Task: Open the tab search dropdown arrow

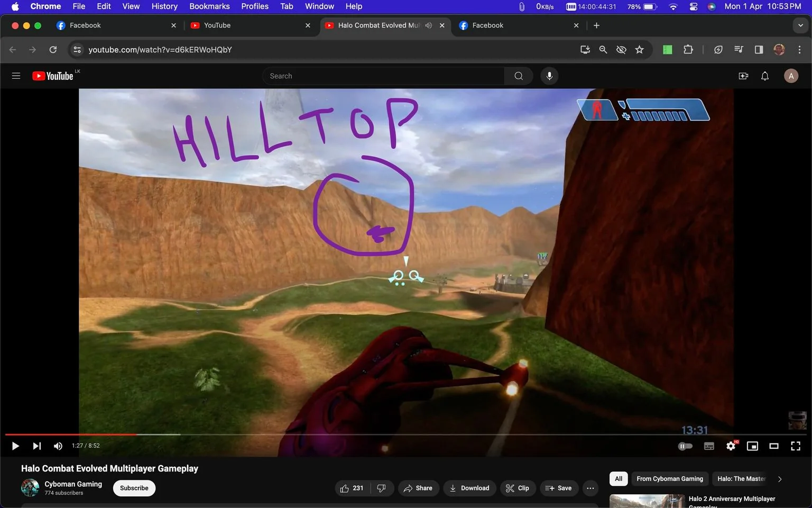Action: [x=800, y=25]
